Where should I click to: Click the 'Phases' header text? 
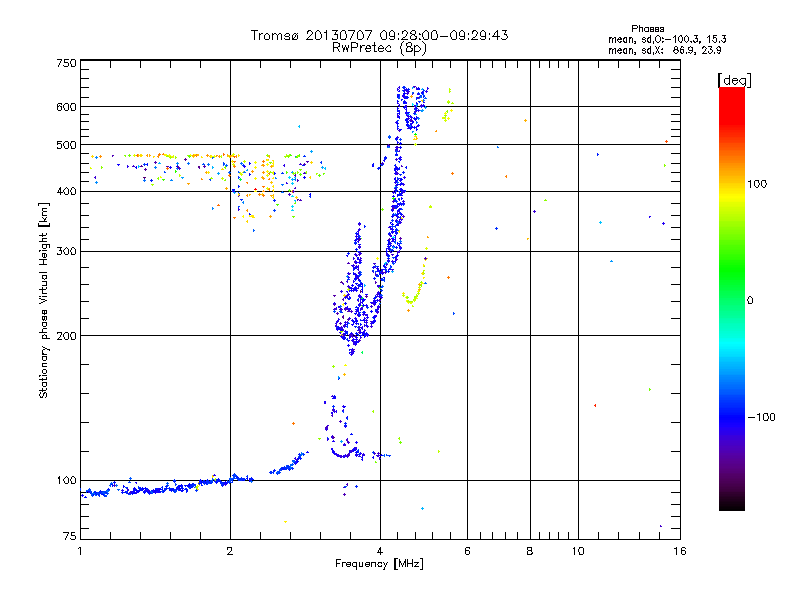pyautogui.click(x=647, y=29)
